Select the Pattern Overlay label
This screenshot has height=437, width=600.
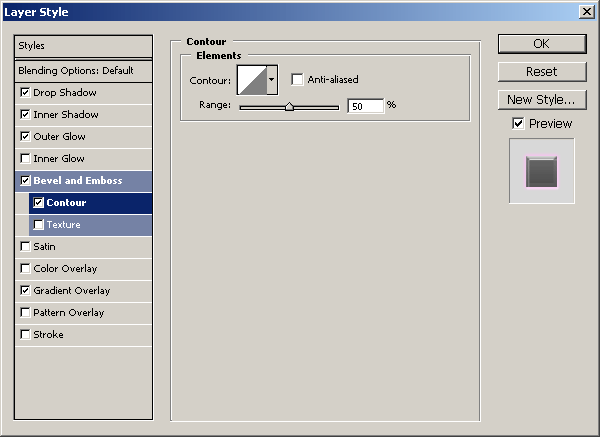click(x=69, y=313)
